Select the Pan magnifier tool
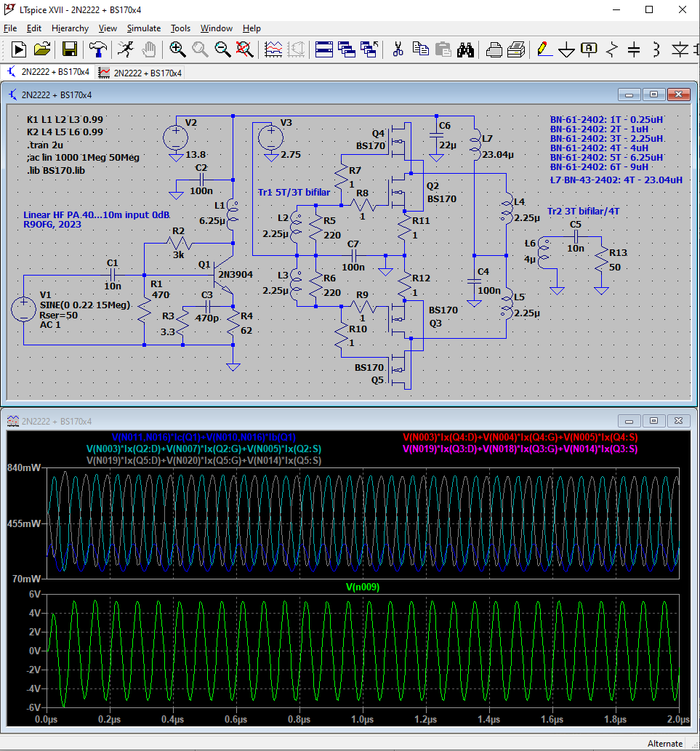The width and height of the screenshot is (700, 751). coord(200,49)
